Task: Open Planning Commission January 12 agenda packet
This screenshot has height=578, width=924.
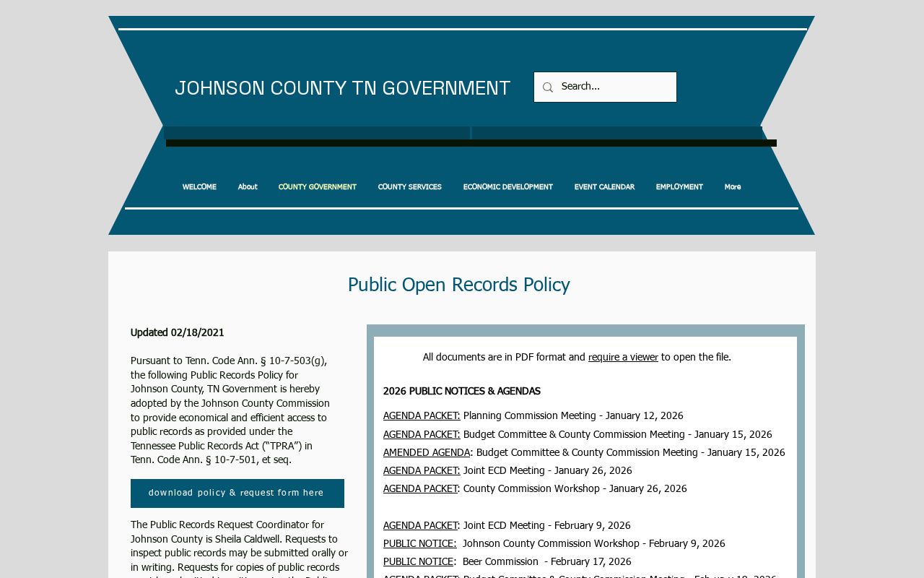Action: (422, 416)
